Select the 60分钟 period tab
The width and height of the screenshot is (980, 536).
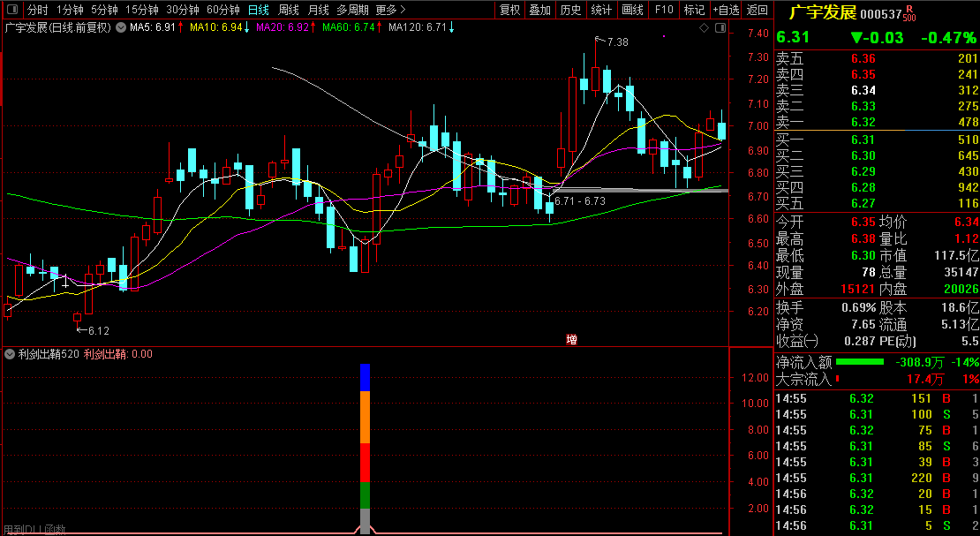point(222,11)
